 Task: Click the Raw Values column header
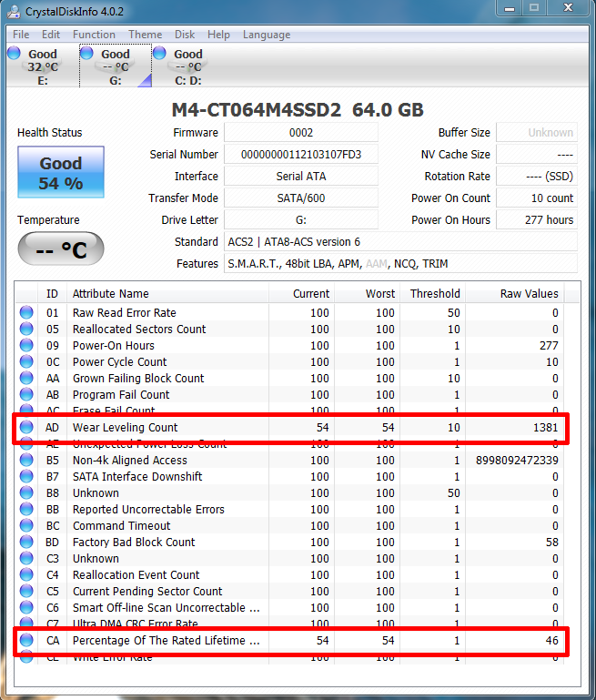pos(515,294)
